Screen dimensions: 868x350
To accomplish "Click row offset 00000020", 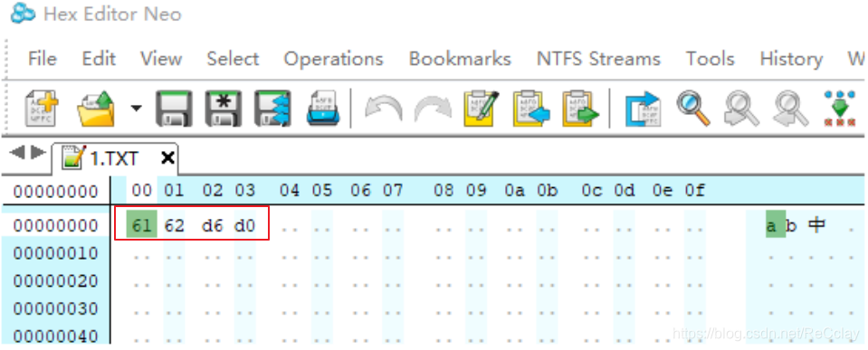I will click(x=55, y=281).
